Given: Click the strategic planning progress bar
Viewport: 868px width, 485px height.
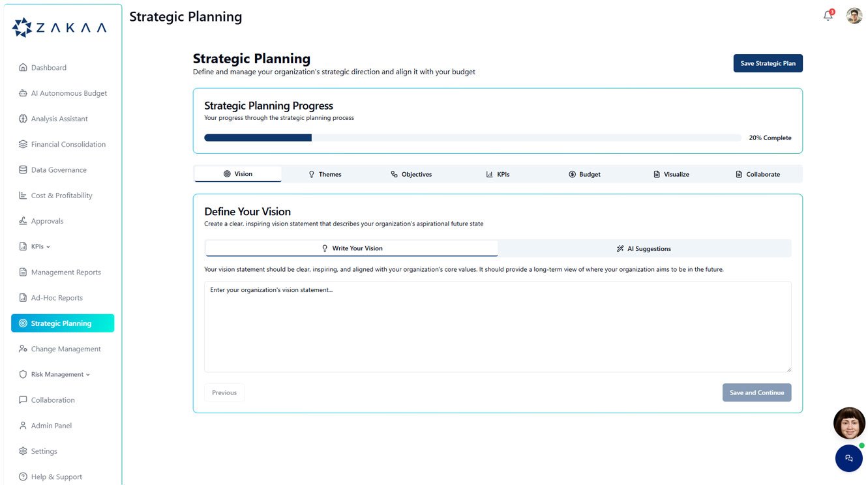Looking at the screenshot, I should tap(473, 138).
